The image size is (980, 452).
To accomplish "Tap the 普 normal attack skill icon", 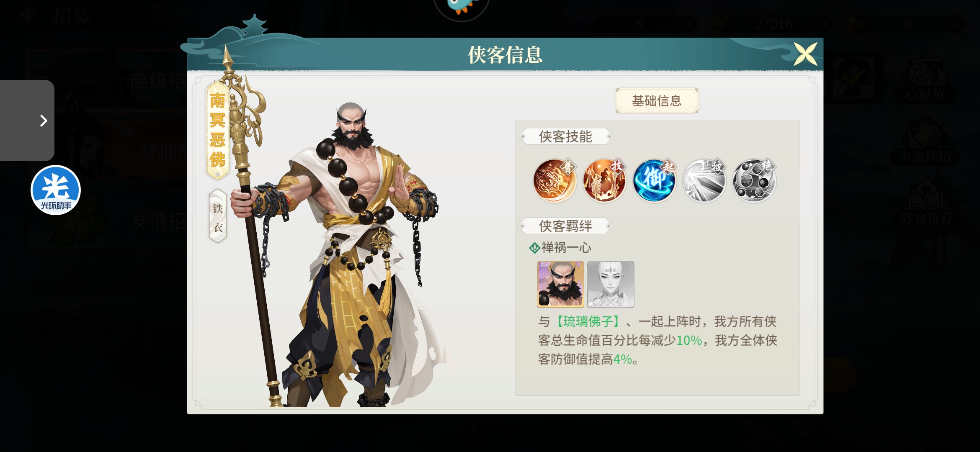I will [554, 181].
